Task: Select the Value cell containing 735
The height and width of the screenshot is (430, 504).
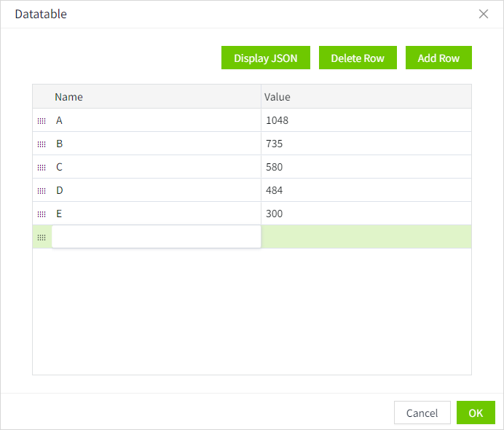Action: pyautogui.click(x=366, y=144)
